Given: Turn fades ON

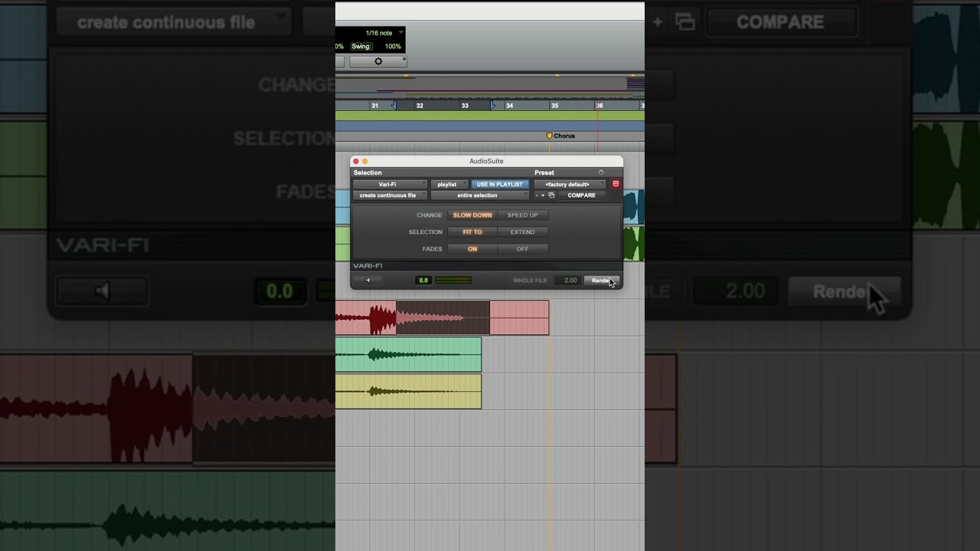Looking at the screenshot, I should click(x=472, y=249).
